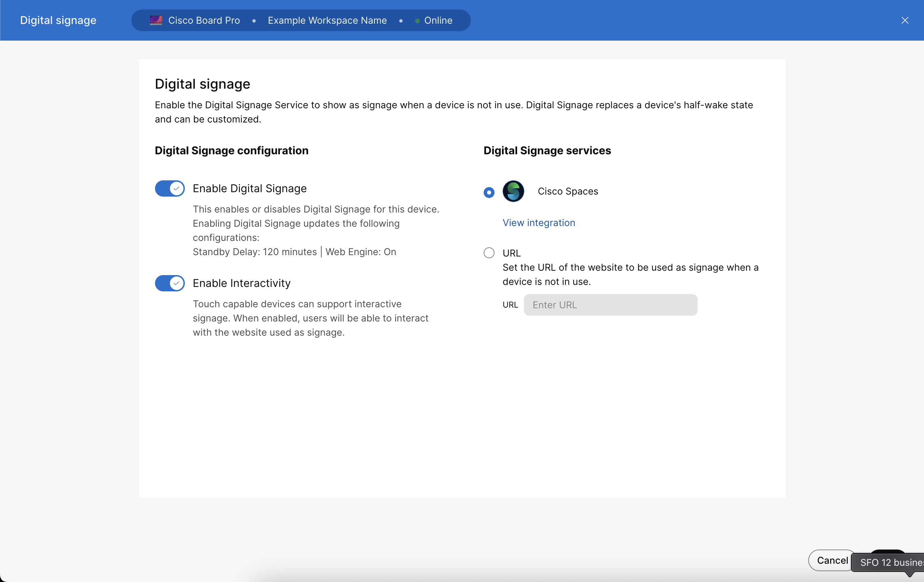
Task: Click checkmark knob on Enable Digital Signage switch
Action: point(177,188)
